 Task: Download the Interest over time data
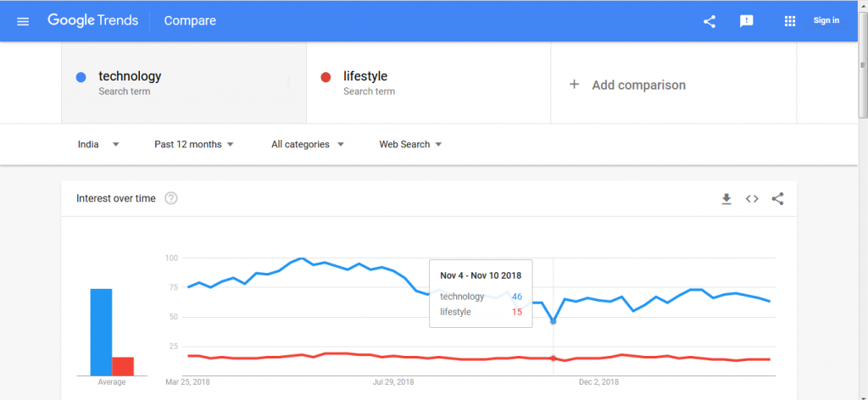pyautogui.click(x=726, y=198)
